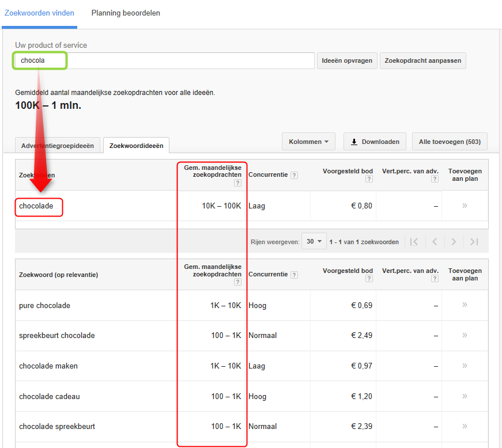The image size is (502, 448).
Task: Help icon for zoekopdrachten in relevance table
Action: click(x=237, y=282)
